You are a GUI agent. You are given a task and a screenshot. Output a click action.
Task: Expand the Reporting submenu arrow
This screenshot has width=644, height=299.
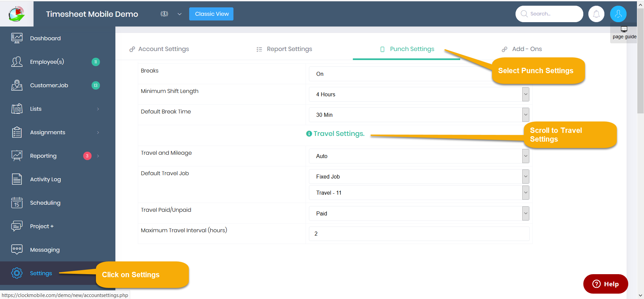coord(98,156)
